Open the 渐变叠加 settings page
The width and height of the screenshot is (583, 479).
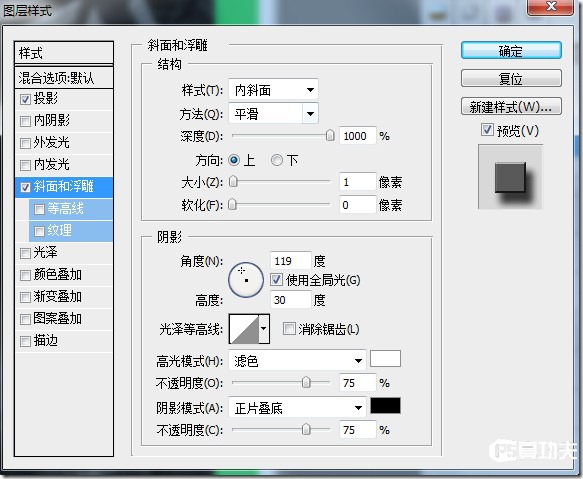pyautogui.click(x=57, y=297)
